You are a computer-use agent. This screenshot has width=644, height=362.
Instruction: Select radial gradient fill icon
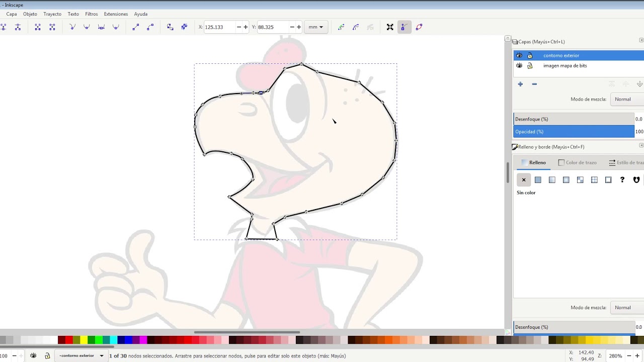pos(566,179)
